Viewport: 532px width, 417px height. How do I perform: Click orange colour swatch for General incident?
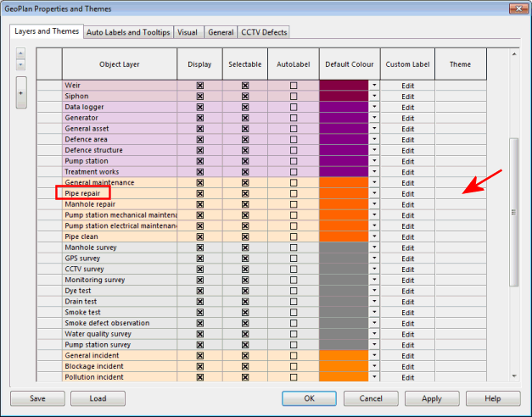tap(344, 355)
